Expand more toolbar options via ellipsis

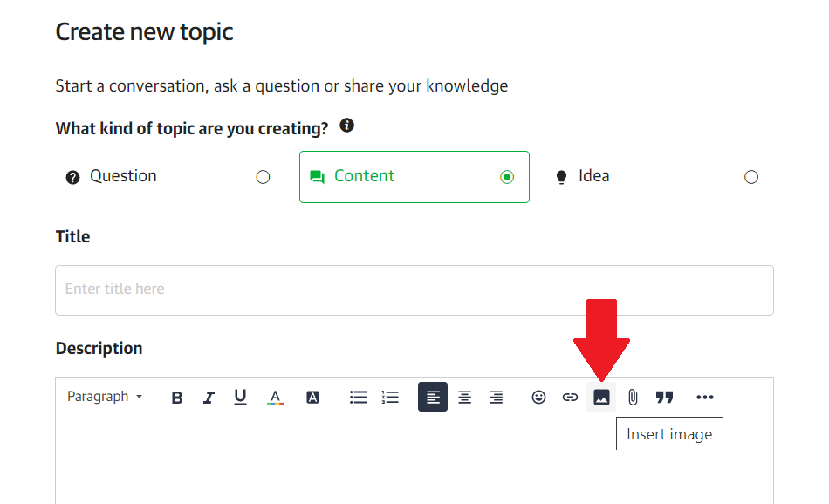705,398
